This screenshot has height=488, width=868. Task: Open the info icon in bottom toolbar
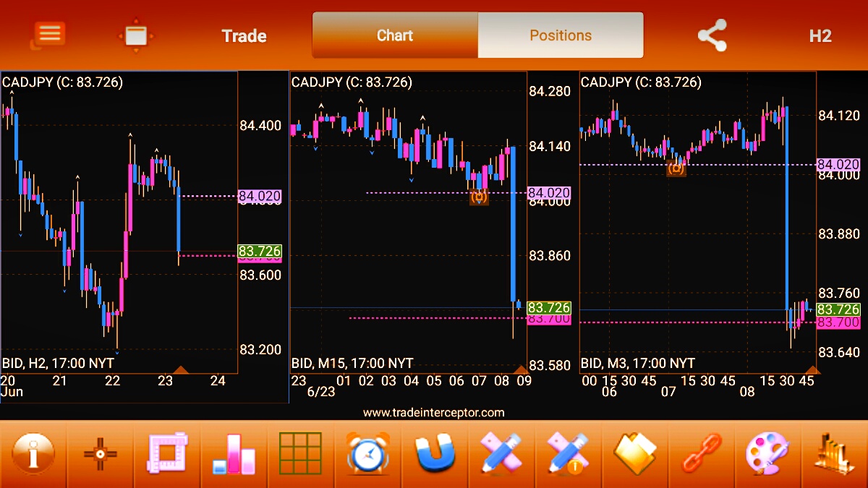tap(33, 455)
